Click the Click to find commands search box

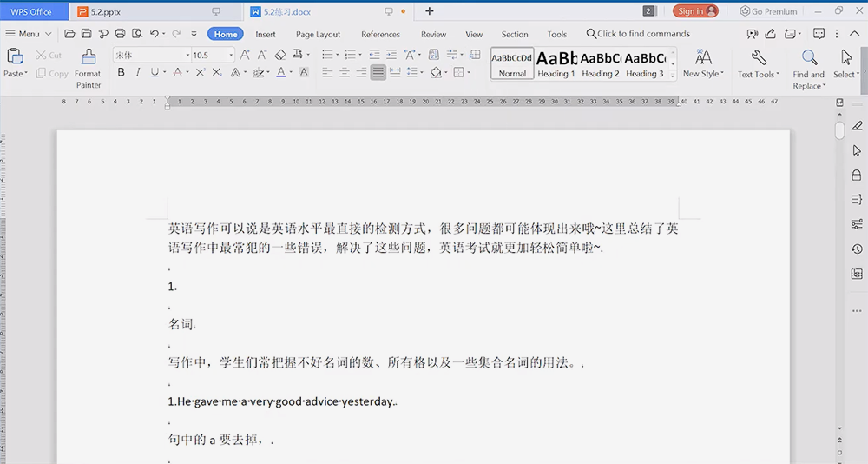click(638, 34)
